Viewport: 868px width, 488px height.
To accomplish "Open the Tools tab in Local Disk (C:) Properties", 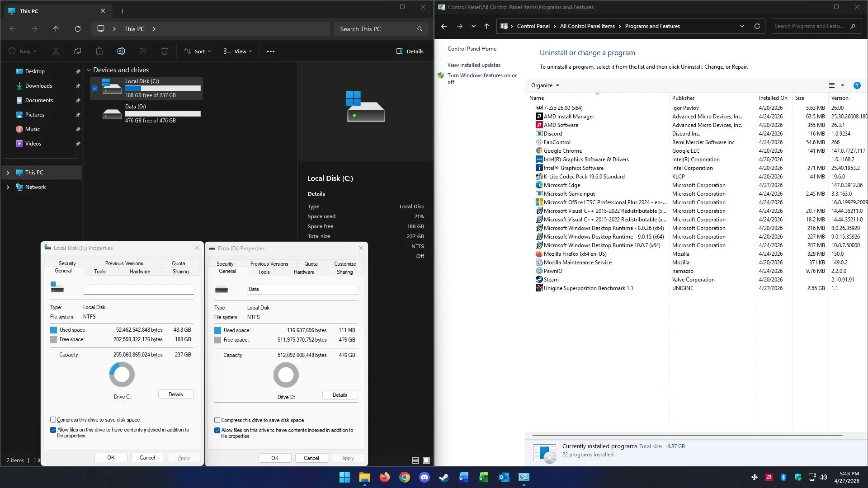I will tap(100, 272).
